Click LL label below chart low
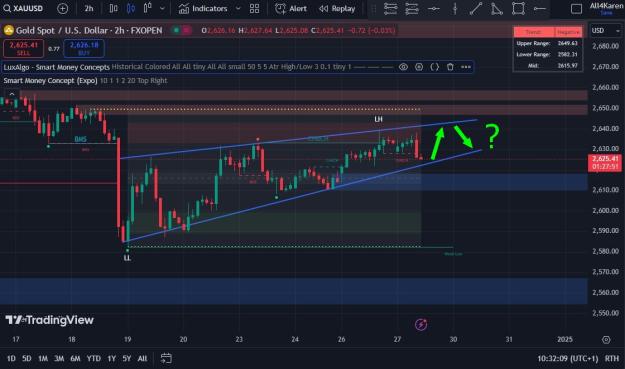 coord(127,258)
